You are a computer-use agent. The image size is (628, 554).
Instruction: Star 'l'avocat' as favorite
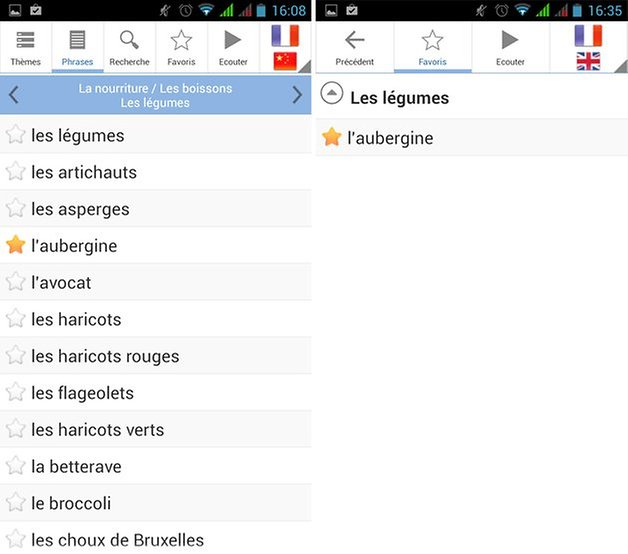[16, 281]
